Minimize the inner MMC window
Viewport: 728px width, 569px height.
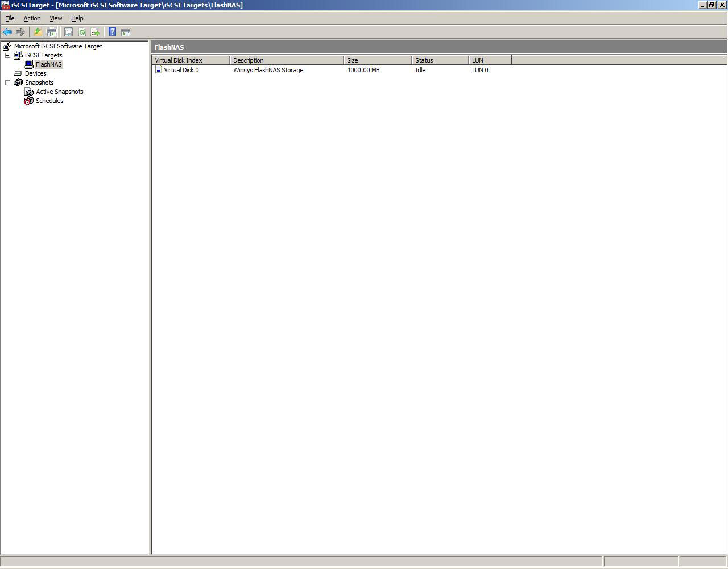702,5
